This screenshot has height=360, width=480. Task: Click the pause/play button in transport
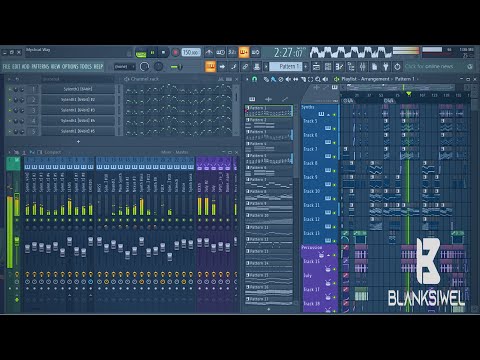click(x=152, y=53)
